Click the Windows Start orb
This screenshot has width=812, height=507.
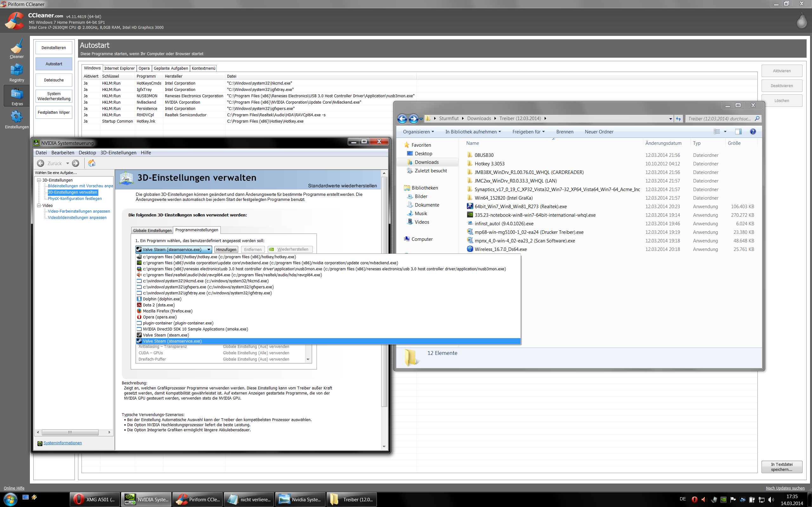point(10,499)
